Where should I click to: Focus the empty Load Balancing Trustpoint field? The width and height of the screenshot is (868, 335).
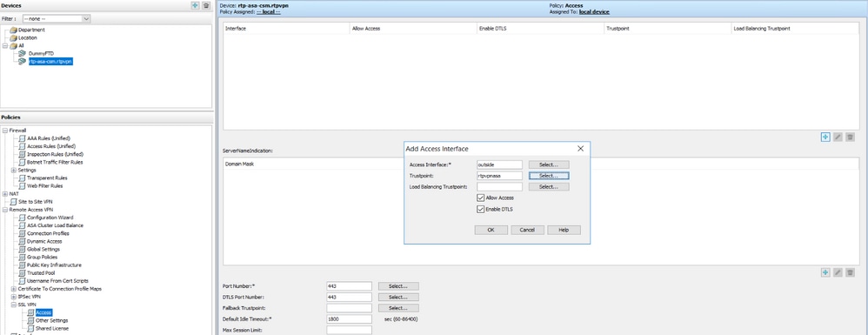(x=499, y=186)
